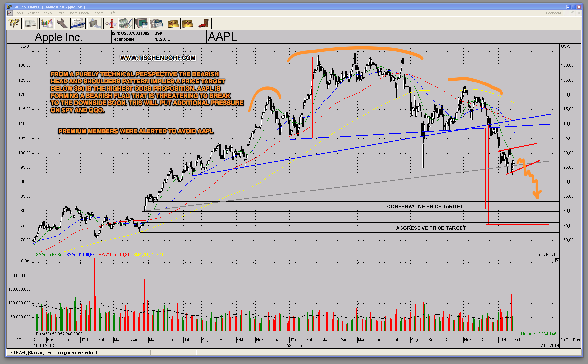Click the AAPL ticker symbol
588x364 pixels.
click(x=222, y=37)
